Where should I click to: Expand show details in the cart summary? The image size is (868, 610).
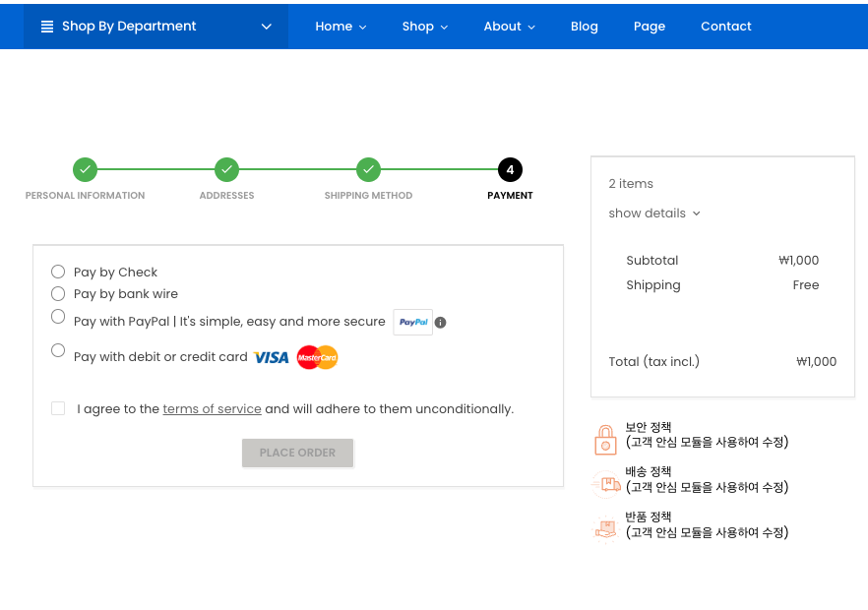654,213
